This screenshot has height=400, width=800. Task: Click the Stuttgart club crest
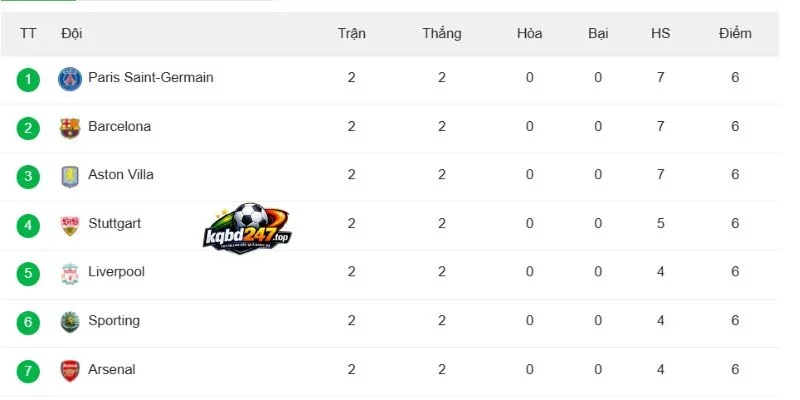pos(70,226)
